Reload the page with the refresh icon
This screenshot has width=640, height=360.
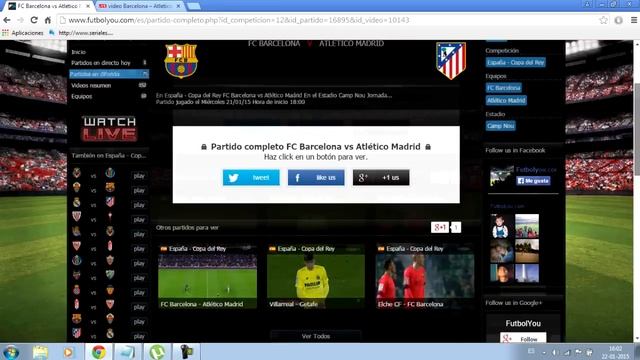[x=34, y=20]
